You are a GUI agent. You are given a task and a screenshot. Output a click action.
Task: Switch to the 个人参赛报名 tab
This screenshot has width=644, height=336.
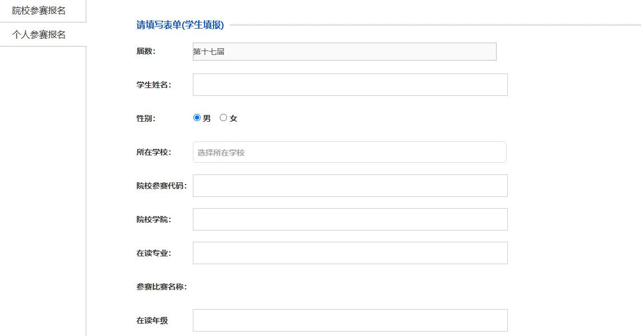[x=43, y=35]
